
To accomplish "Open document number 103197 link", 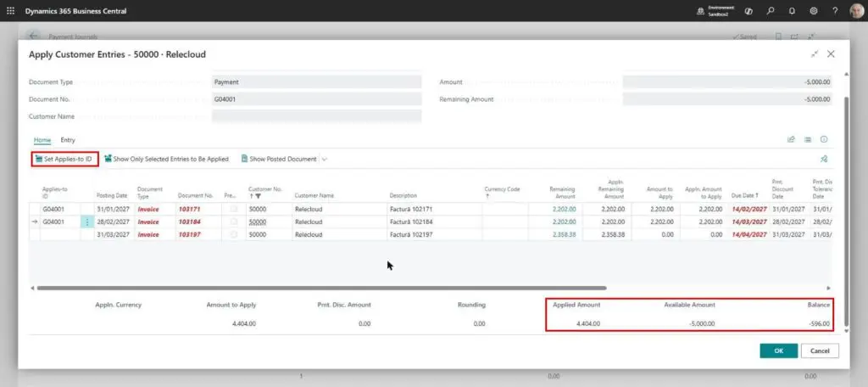I will tap(189, 234).
